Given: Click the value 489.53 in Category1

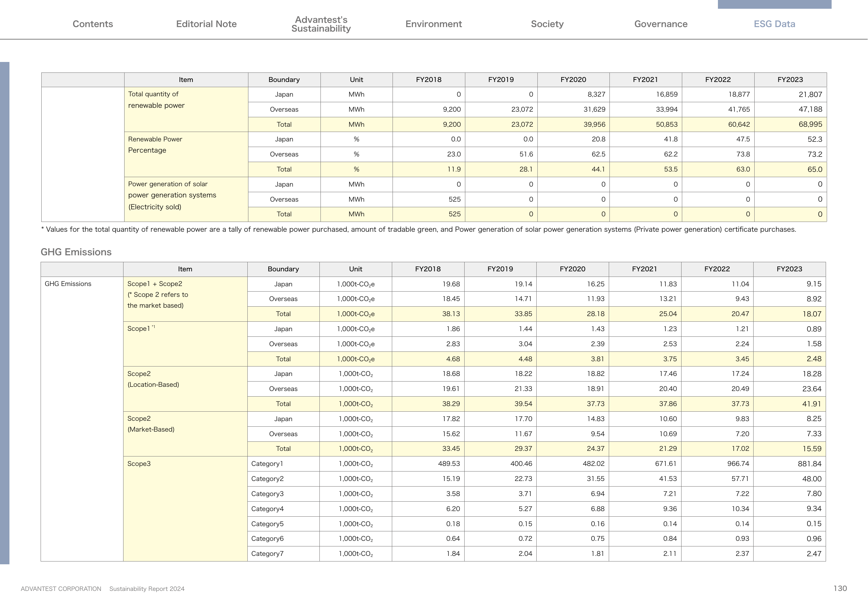Looking at the screenshot, I should click(449, 464).
